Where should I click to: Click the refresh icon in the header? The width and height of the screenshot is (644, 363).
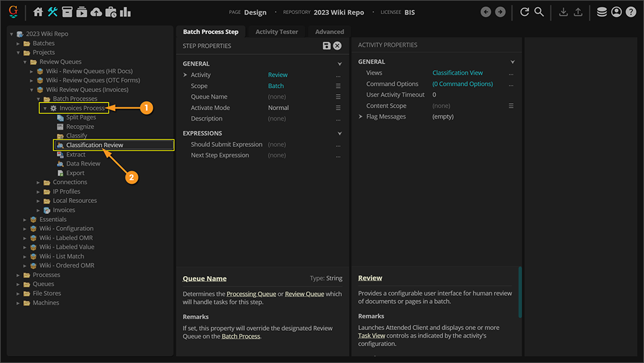524,12
